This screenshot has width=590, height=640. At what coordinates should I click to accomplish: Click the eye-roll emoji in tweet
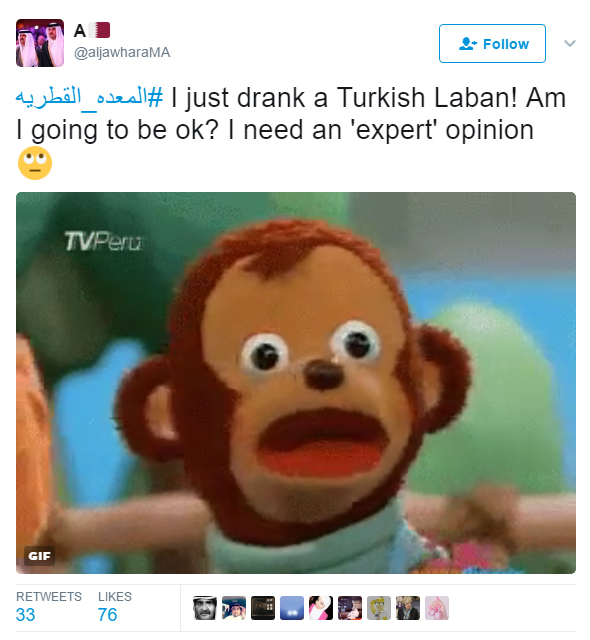tap(35, 163)
